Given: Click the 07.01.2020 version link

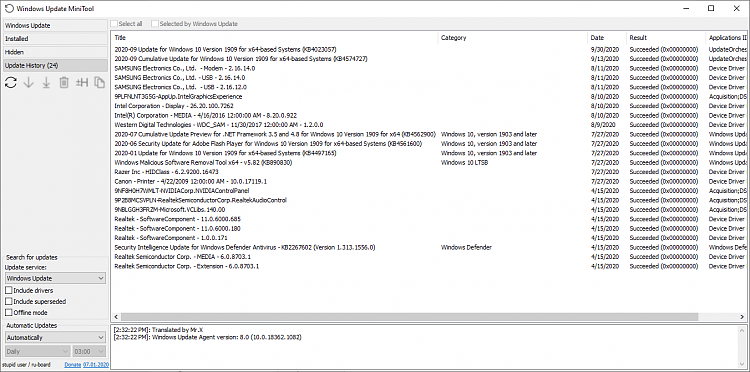Looking at the screenshot, I should tap(96, 365).
